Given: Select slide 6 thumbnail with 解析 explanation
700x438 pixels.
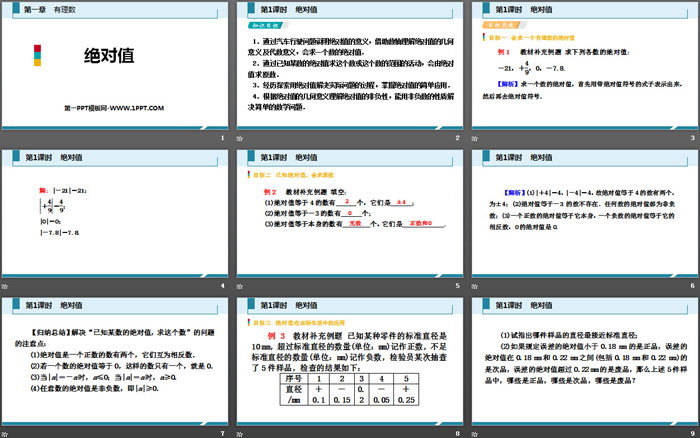Looking at the screenshot, I should [582, 213].
